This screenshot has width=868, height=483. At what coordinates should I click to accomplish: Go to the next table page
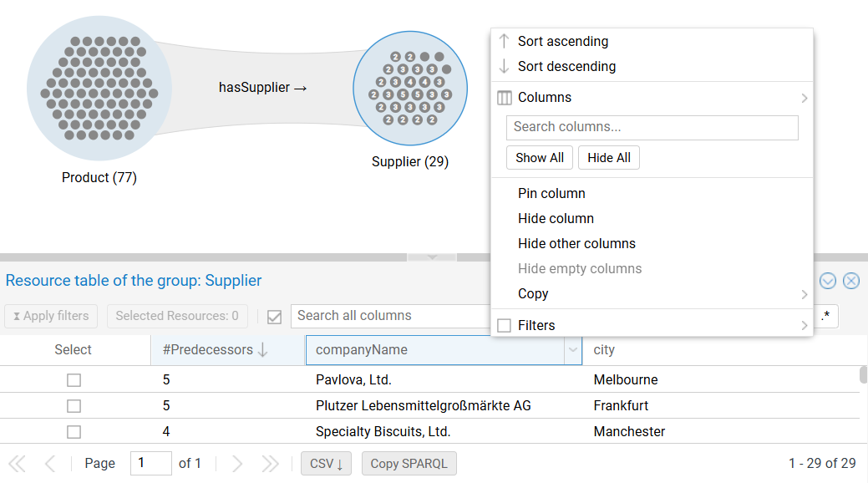[237, 464]
